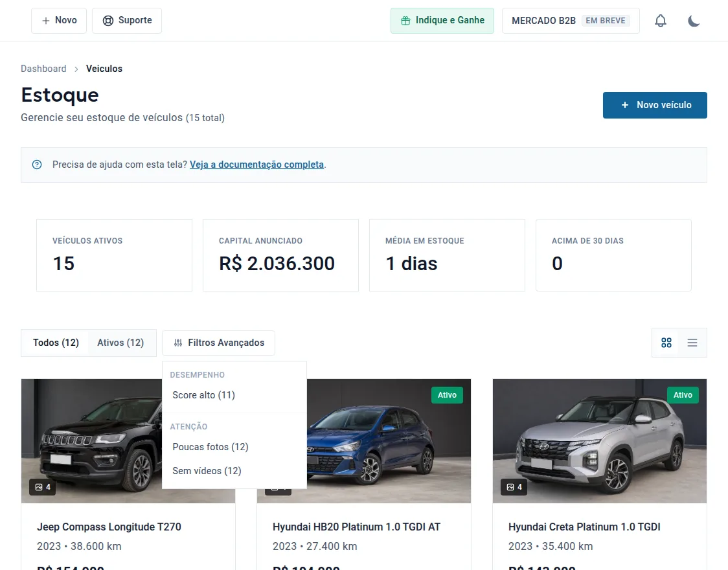Open the Hyundai Creta vehicle photo

click(x=599, y=441)
